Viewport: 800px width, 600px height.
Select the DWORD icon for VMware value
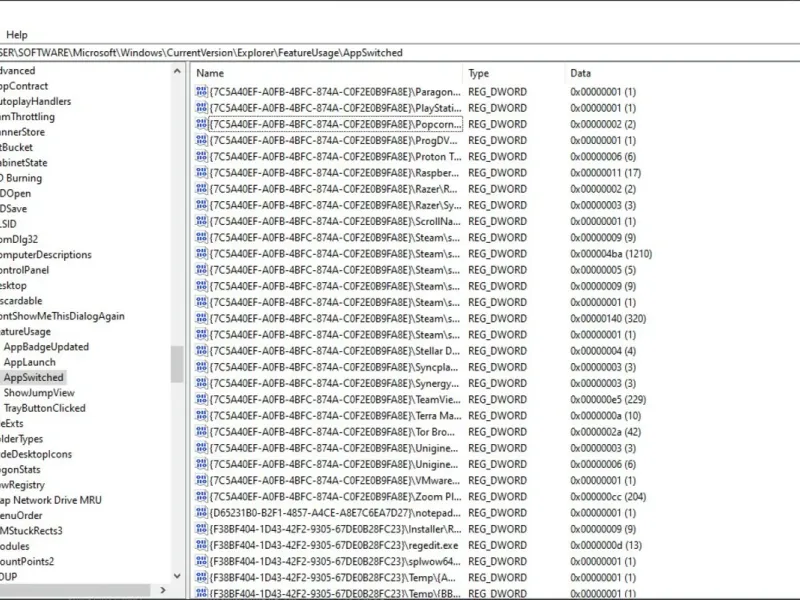tap(202, 481)
